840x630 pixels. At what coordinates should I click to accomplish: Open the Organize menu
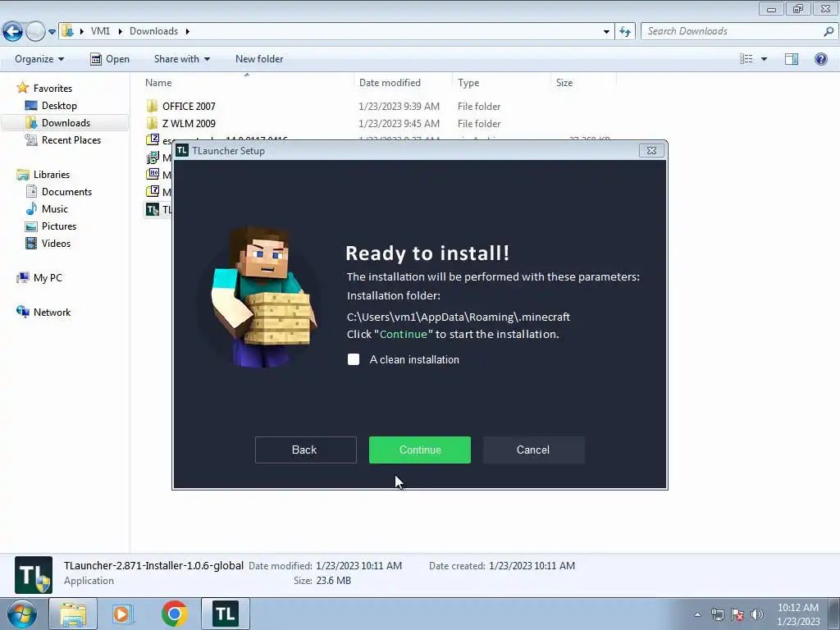tap(39, 59)
